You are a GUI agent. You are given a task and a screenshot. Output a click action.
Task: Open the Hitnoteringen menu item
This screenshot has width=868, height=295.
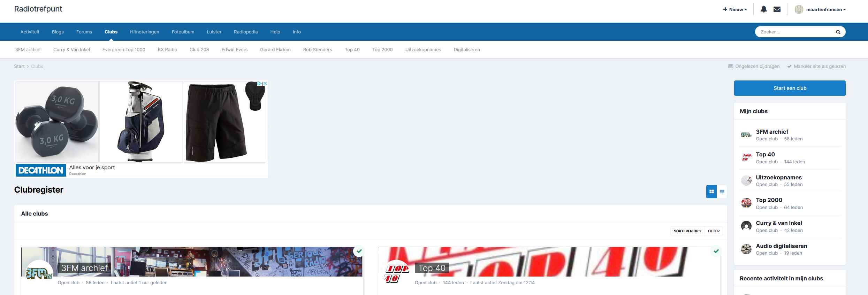144,32
